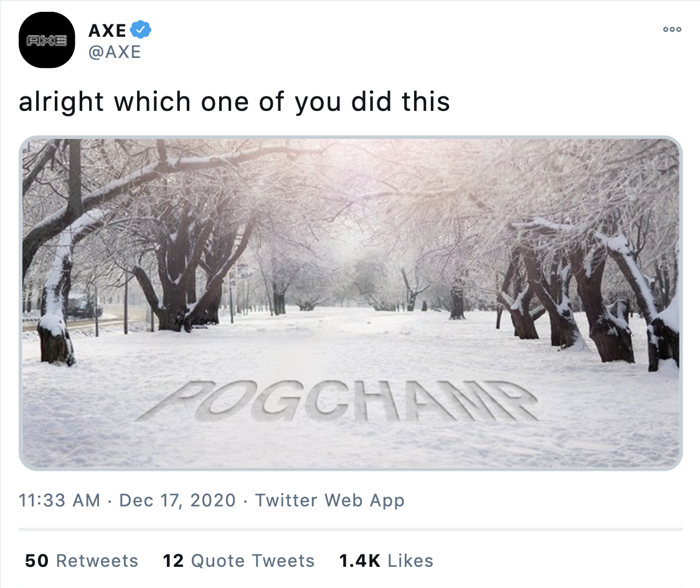
Task: Open the Twitter Web App source link
Action: [329, 500]
